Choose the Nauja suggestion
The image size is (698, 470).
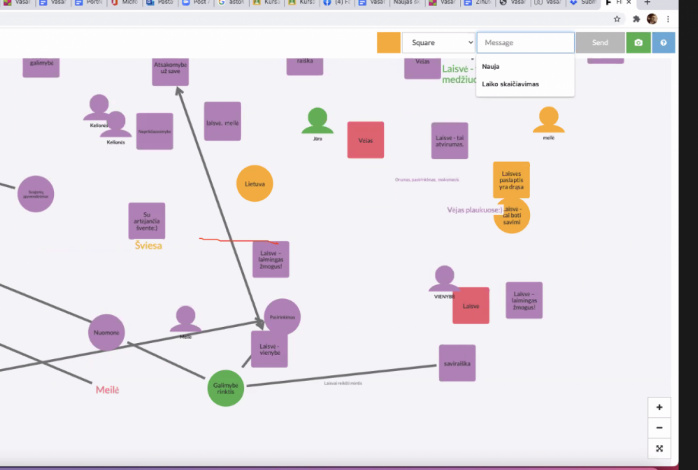(491, 66)
